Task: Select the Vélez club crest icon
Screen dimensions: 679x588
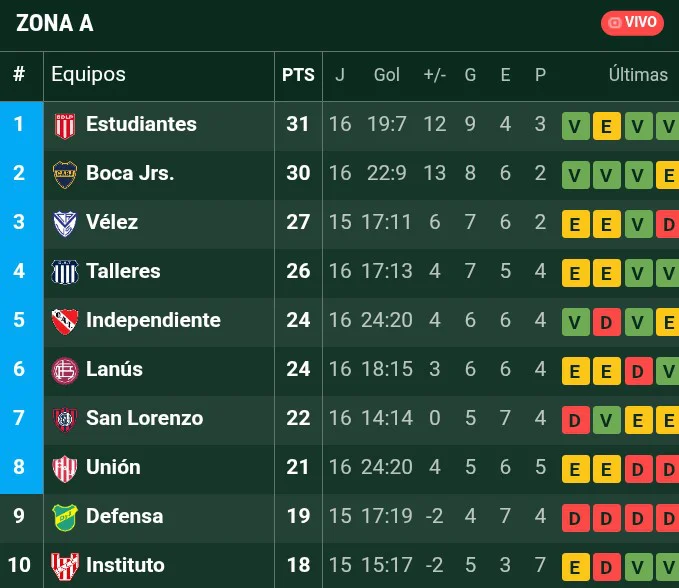Action: click(65, 224)
